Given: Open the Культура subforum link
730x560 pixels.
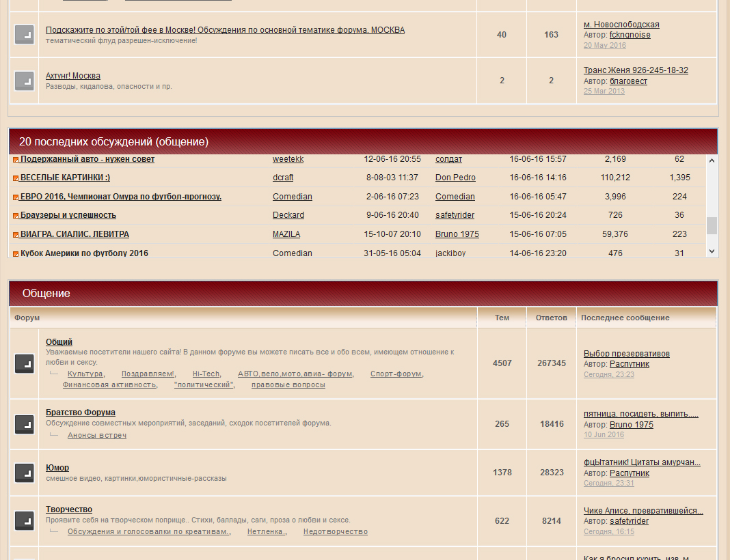Looking at the screenshot, I should tap(85, 374).
